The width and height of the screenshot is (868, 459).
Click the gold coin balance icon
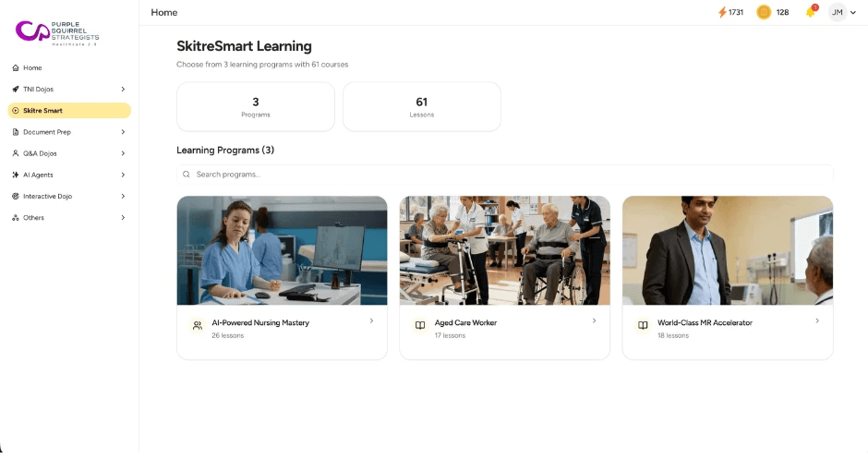[x=764, y=12]
